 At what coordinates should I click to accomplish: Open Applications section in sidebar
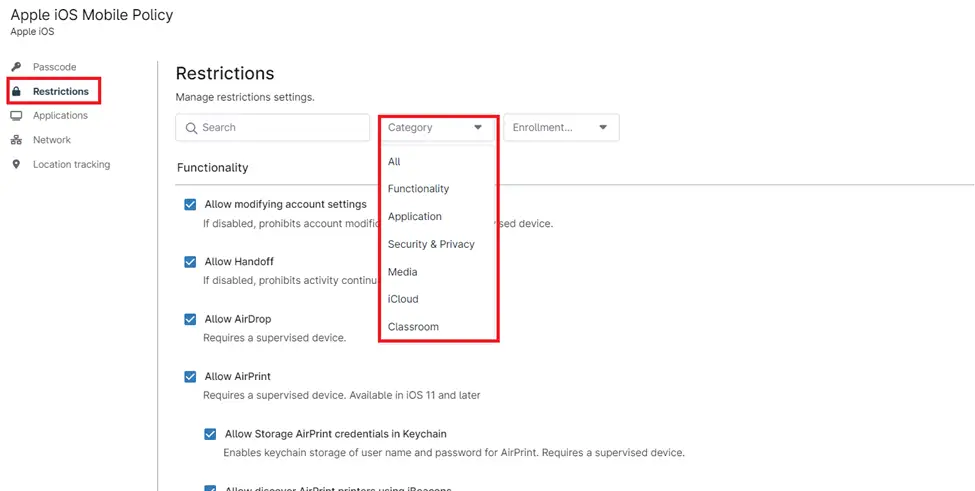click(x=60, y=116)
